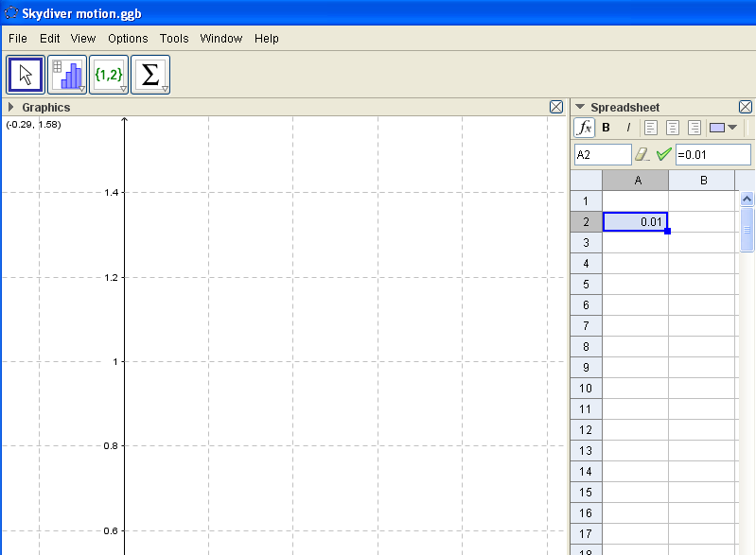Close the Spreadsheet view panel
Image resolution: width=756 pixels, height=555 pixels.
coord(746,107)
